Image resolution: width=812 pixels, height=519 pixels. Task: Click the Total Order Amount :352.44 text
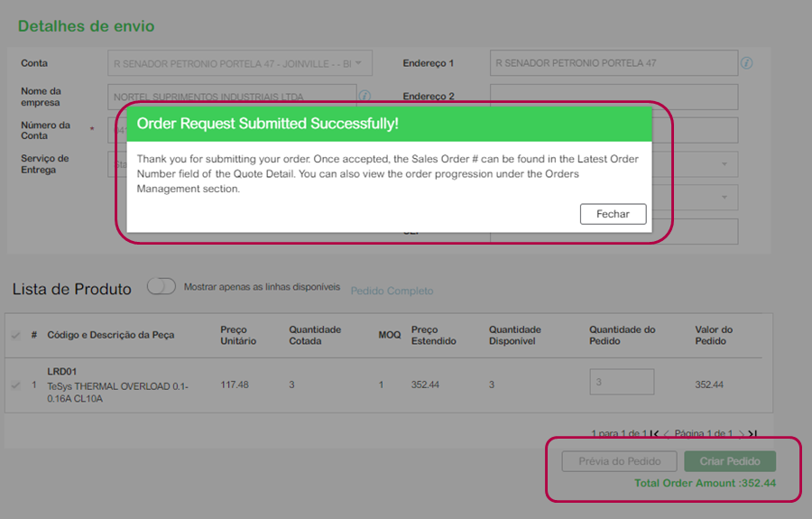706,483
